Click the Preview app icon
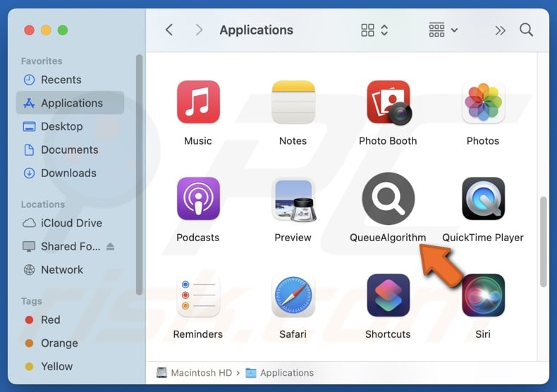Viewport: 557px width, 392px height. [294, 200]
